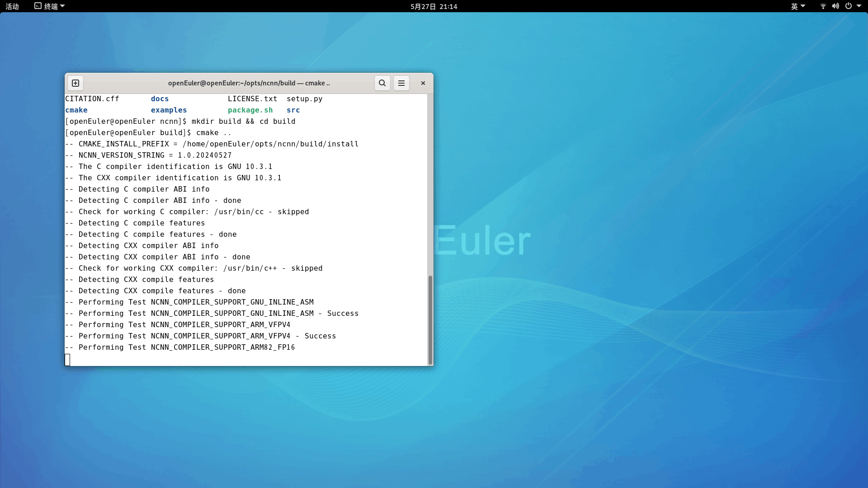Open the terminal hamburger menu
Screen dimensions: 868x488
tap(401, 83)
